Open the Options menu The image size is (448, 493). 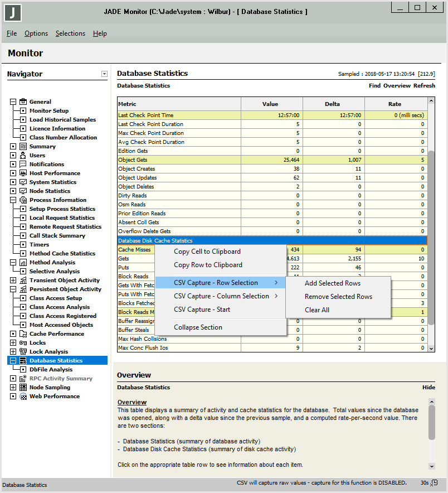(x=36, y=33)
